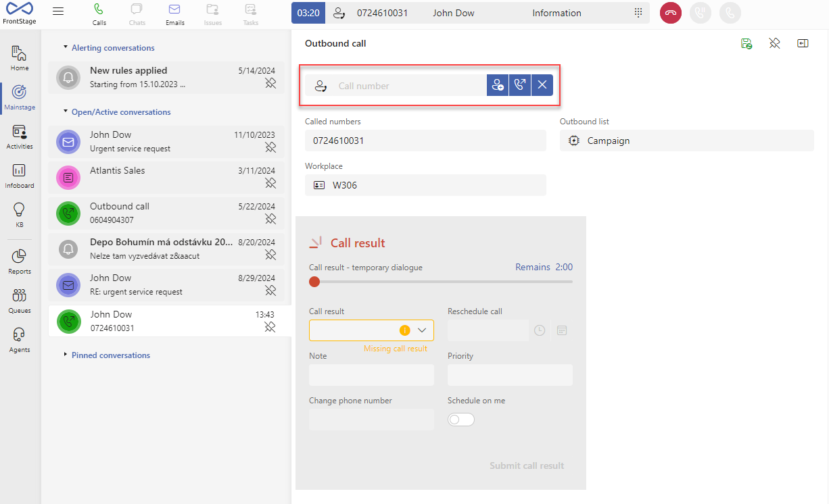This screenshot has height=504, width=829.
Task: Click the Call result info warning icon
Action: tap(404, 330)
